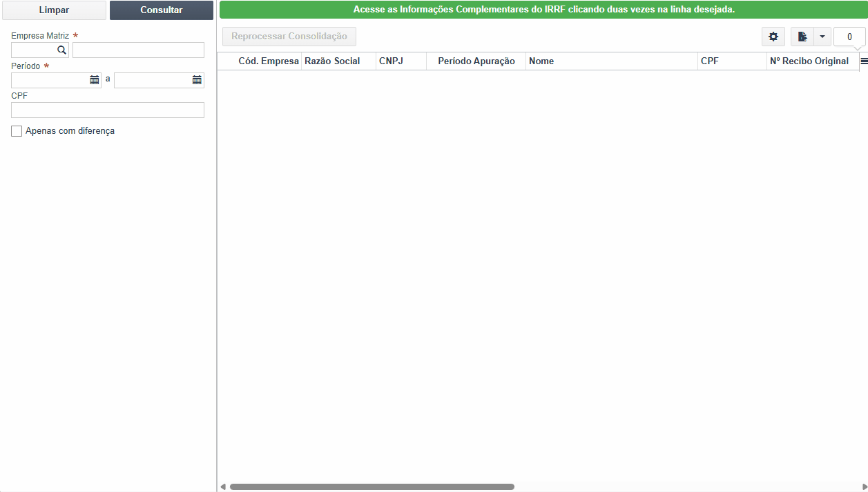The width and height of the screenshot is (868, 492).
Task: Sort by Período Apuração column header
Action: 476,61
